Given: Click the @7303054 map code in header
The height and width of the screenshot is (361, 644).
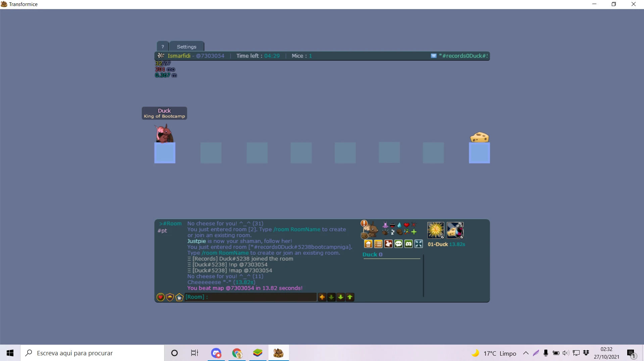Looking at the screenshot, I should tap(210, 56).
